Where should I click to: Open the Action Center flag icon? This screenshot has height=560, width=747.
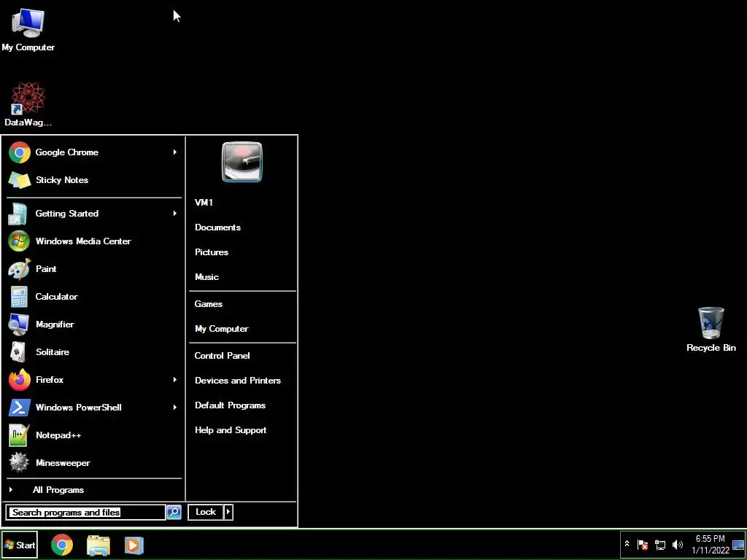coord(643,544)
